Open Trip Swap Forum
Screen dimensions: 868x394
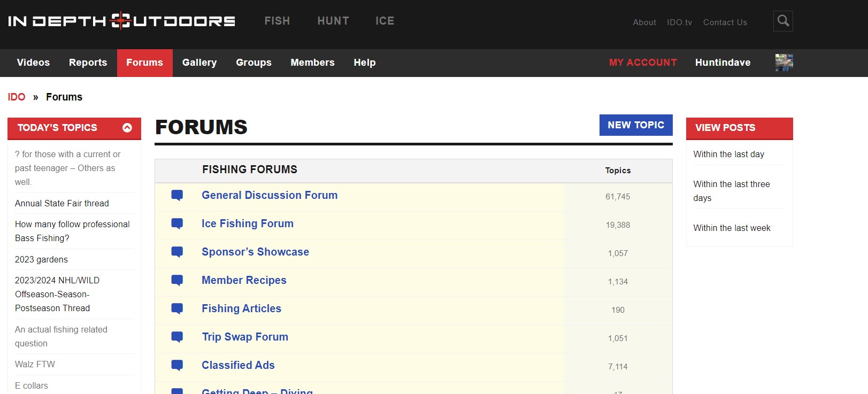[x=245, y=337]
